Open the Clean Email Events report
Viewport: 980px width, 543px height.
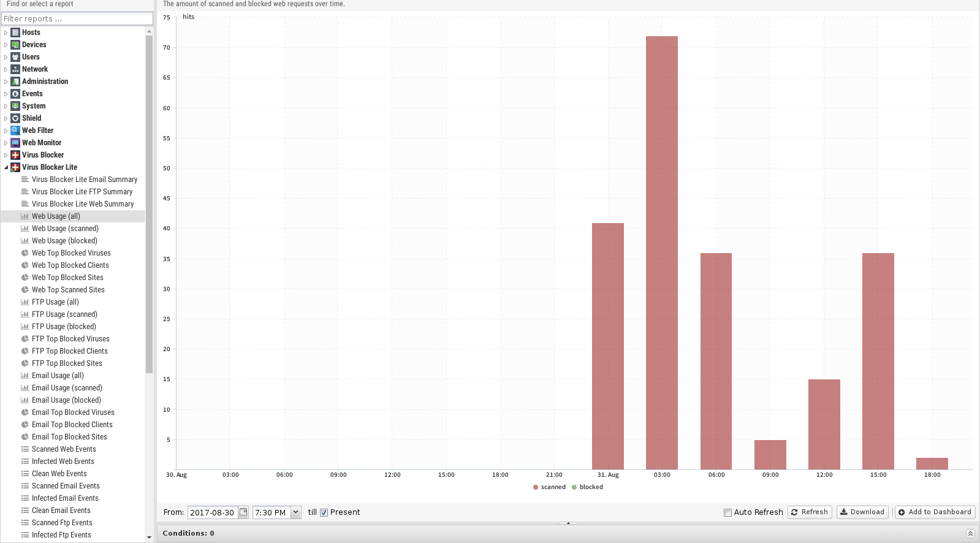coord(61,511)
